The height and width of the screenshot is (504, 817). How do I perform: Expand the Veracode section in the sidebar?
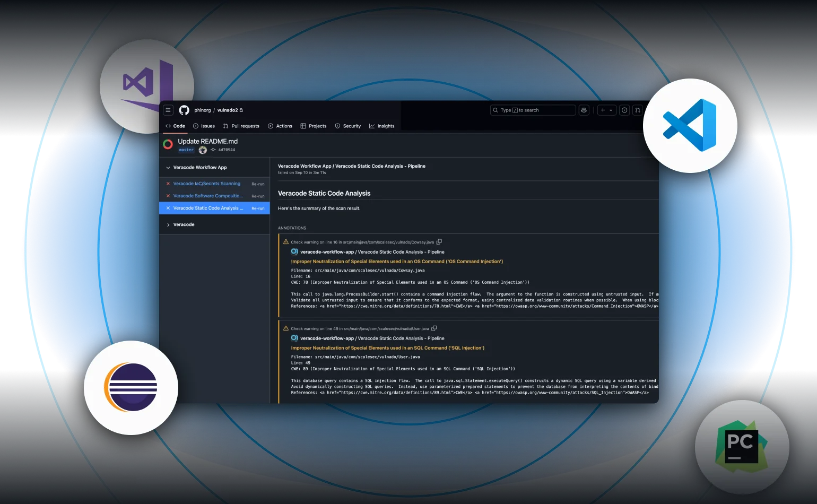169,224
